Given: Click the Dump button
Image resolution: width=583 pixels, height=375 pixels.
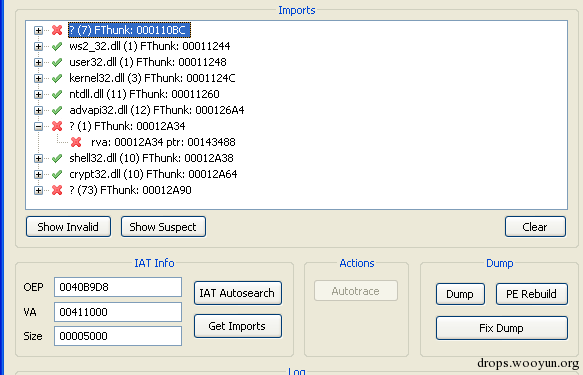Looking at the screenshot, I should [x=460, y=294].
